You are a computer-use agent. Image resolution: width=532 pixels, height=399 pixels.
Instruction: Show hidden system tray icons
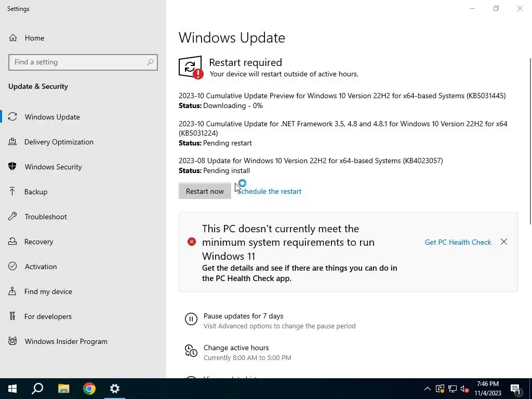pyautogui.click(x=428, y=389)
